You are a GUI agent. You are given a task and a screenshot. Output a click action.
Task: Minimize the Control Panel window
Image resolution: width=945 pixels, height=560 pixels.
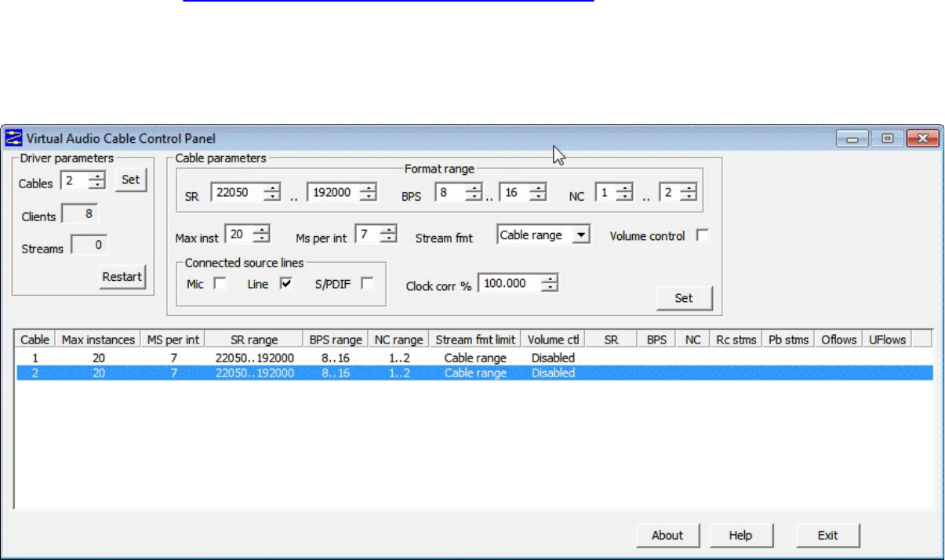(x=851, y=139)
